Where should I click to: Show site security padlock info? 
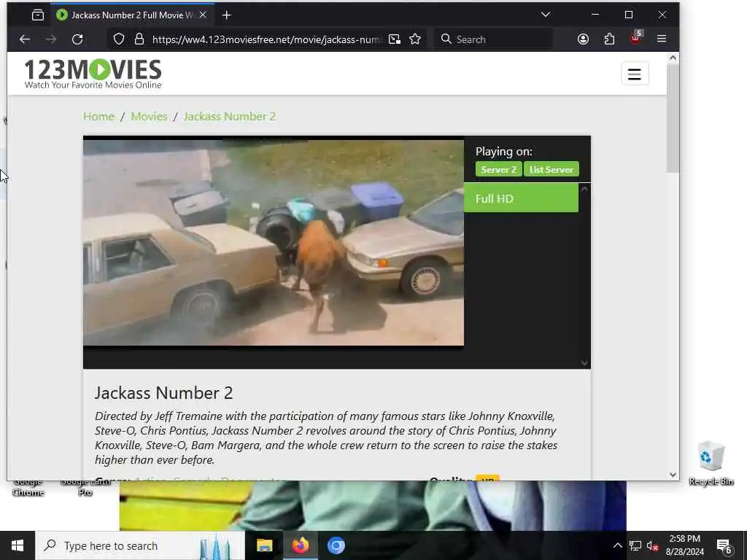(139, 39)
